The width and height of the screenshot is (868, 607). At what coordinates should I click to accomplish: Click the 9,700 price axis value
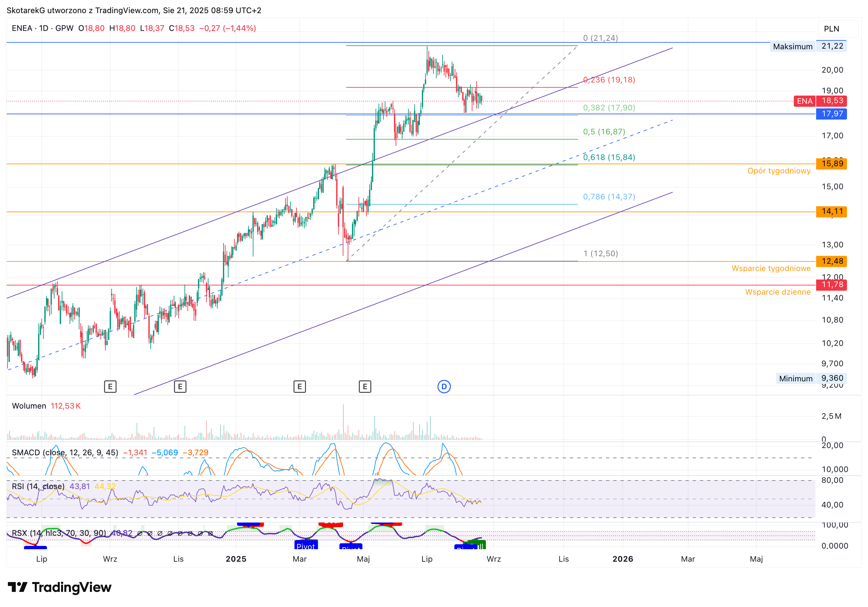pyautogui.click(x=832, y=364)
